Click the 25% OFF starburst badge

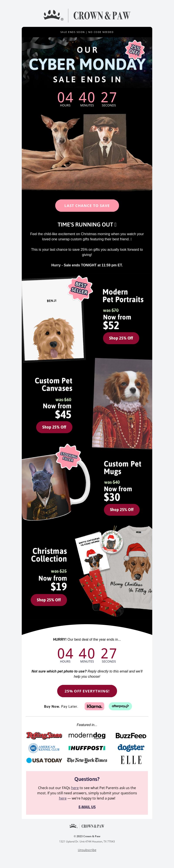(x=135, y=50)
